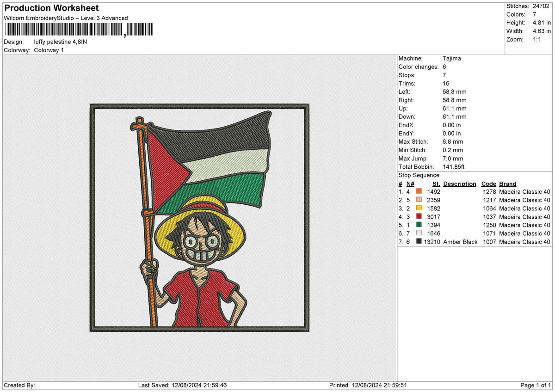Click the orange swatch for thread 1278

click(x=419, y=192)
